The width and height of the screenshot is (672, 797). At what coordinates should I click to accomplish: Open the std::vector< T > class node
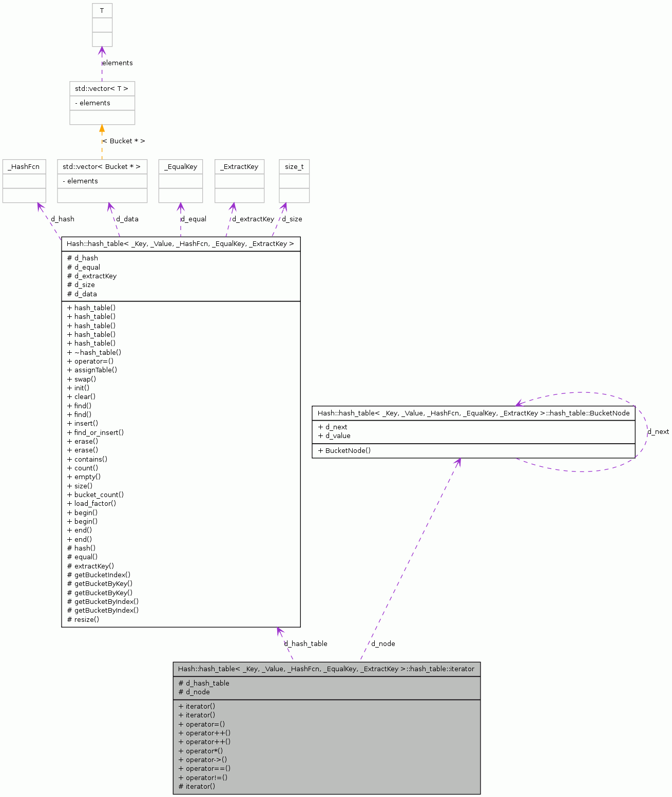pos(102,88)
